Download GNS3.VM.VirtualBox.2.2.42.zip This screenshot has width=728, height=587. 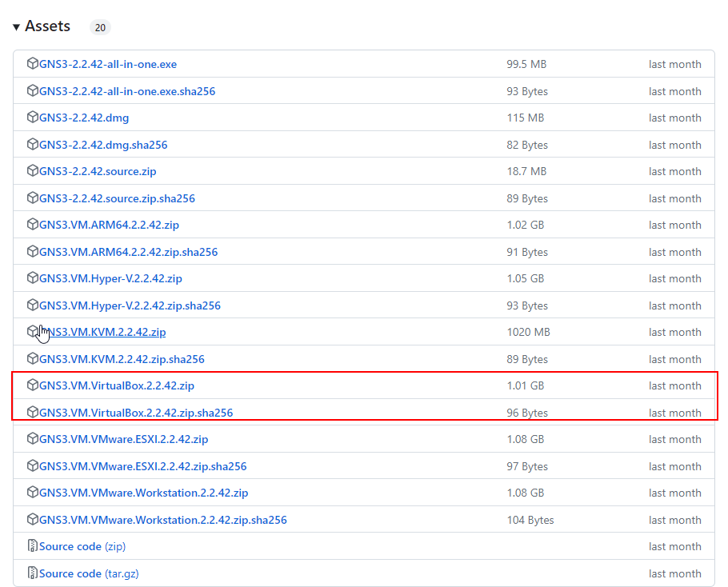pos(117,385)
